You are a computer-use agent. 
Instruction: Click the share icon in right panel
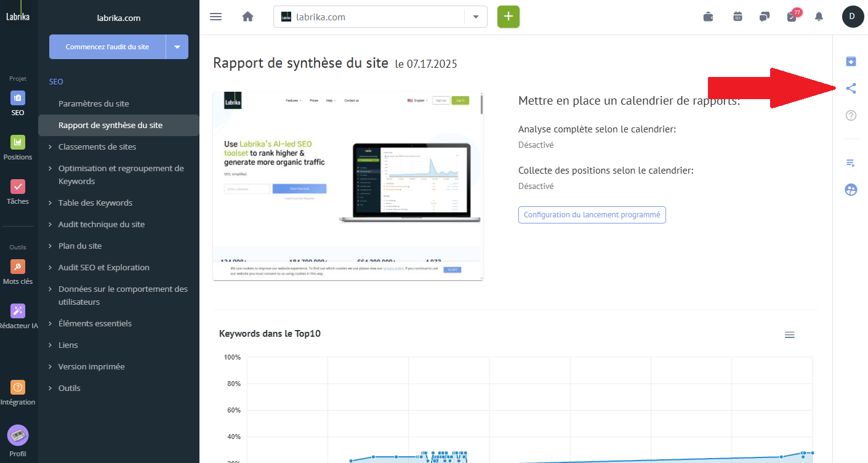[851, 89]
